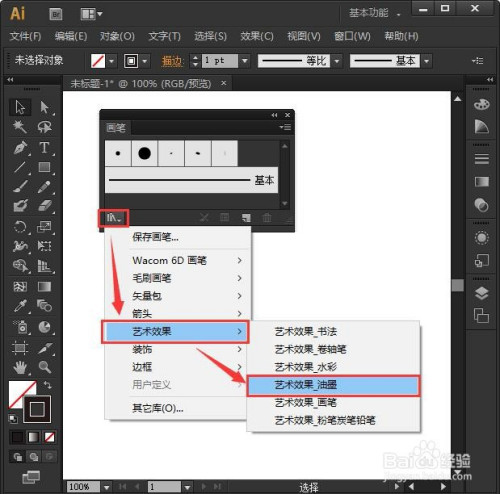Image resolution: width=500 pixels, height=494 pixels.
Task: Choose the Gradient tool
Action: click(44, 286)
